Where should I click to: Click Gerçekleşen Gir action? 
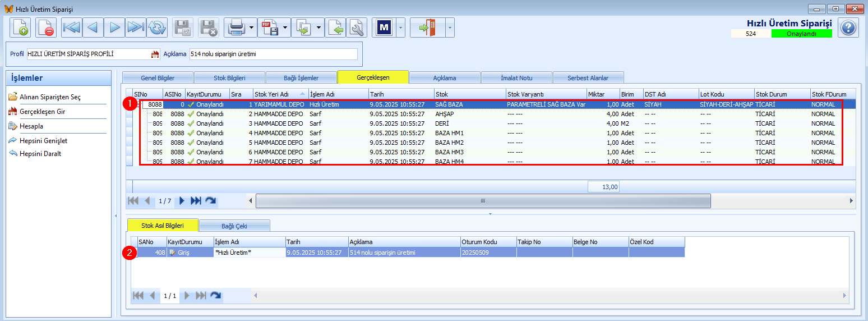(42, 112)
